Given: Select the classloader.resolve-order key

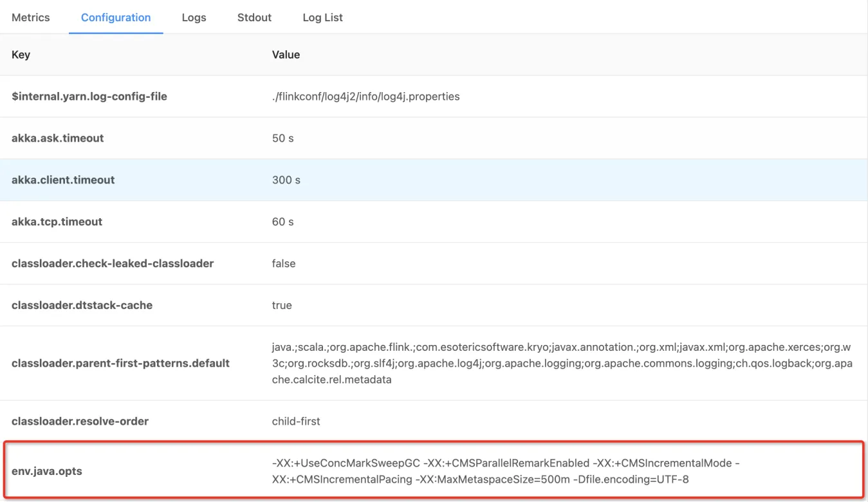Looking at the screenshot, I should pyautogui.click(x=80, y=422).
